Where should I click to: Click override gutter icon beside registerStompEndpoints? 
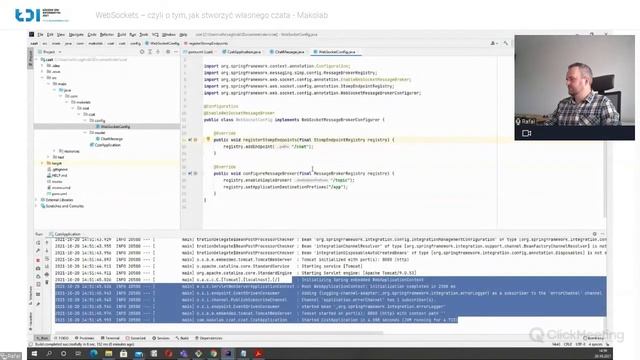point(190,140)
